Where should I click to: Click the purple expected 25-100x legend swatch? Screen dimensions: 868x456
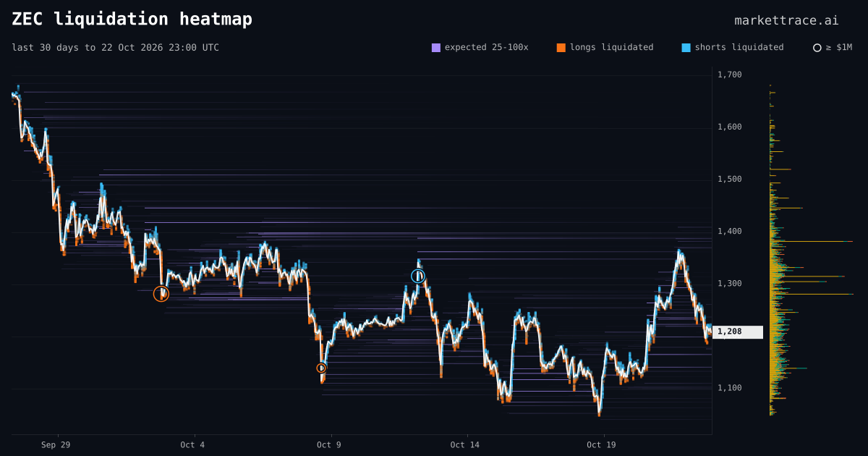(x=436, y=48)
